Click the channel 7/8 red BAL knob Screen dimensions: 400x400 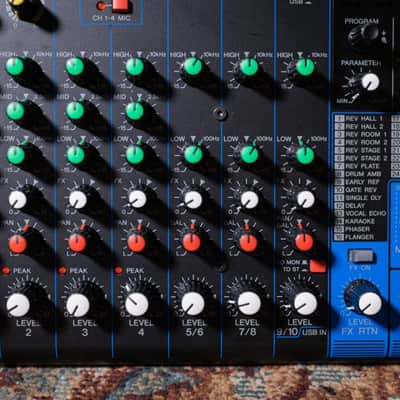[x=248, y=243]
